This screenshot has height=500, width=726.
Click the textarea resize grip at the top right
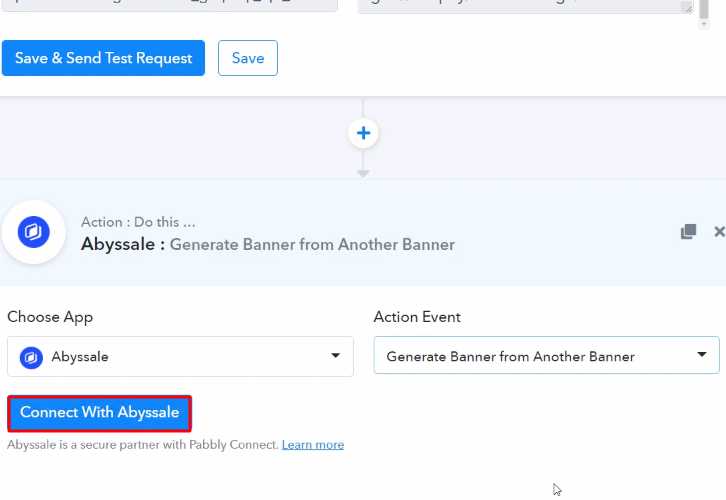click(x=688, y=7)
